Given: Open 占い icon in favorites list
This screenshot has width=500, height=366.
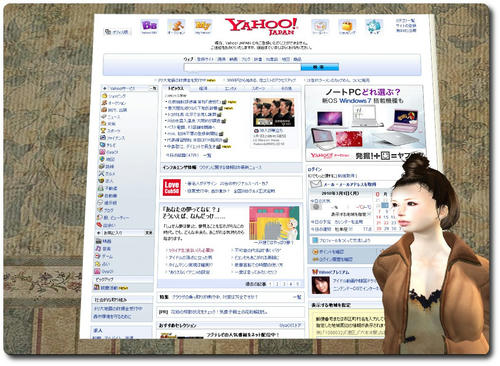Looking at the screenshot, I should (x=98, y=264).
